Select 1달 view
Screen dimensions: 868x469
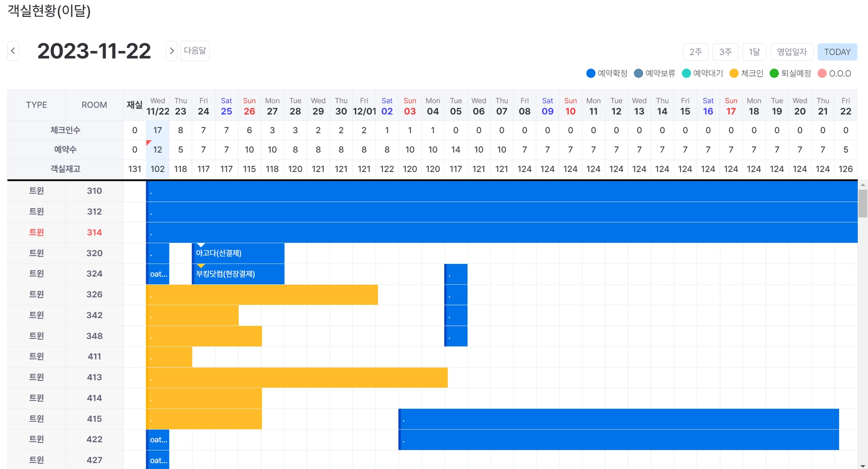pyautogui.click(x=754, y=52)
